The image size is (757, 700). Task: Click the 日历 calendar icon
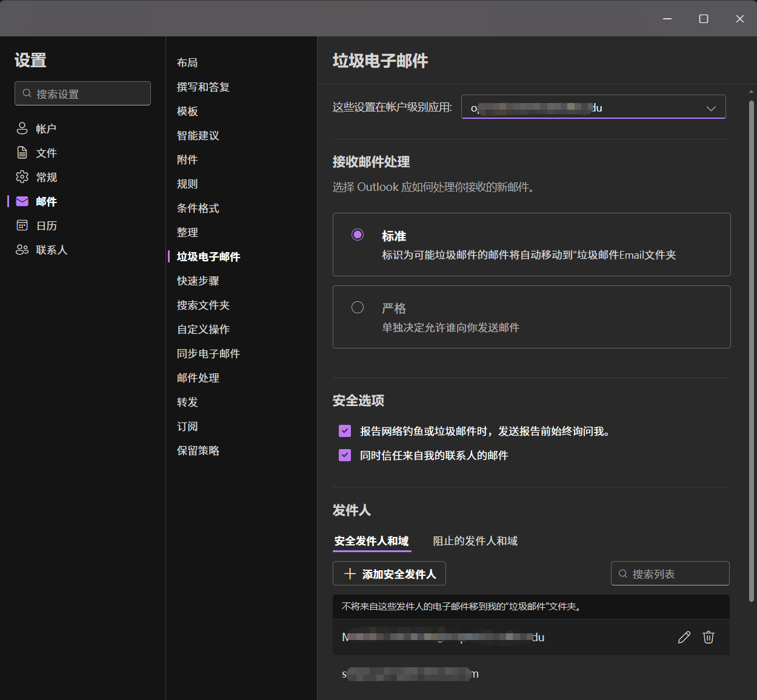point(22,225)
